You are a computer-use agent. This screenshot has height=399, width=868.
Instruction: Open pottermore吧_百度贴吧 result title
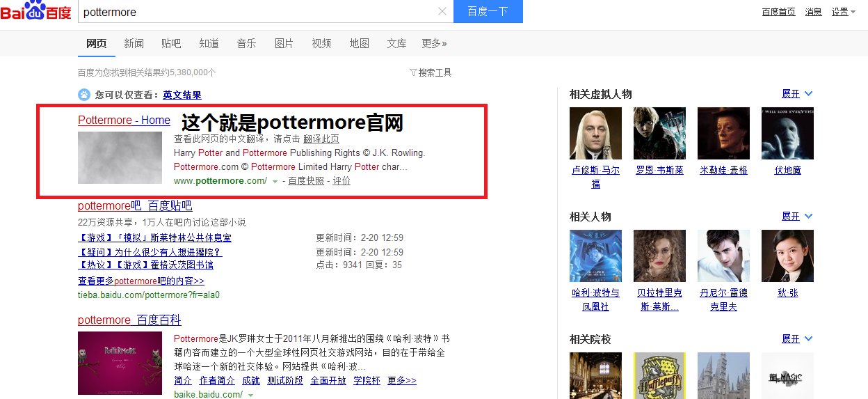pyautogui.click(x=135, y=205)
